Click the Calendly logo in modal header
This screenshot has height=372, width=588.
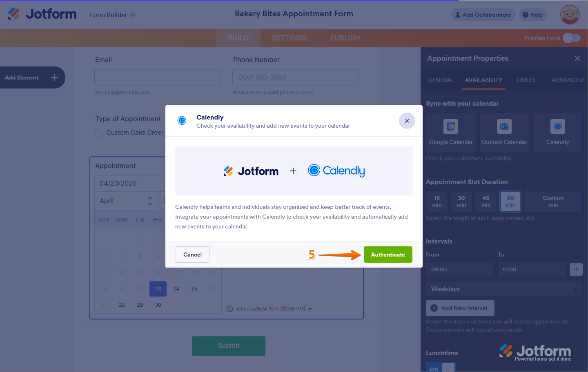(x=182, y=120)
